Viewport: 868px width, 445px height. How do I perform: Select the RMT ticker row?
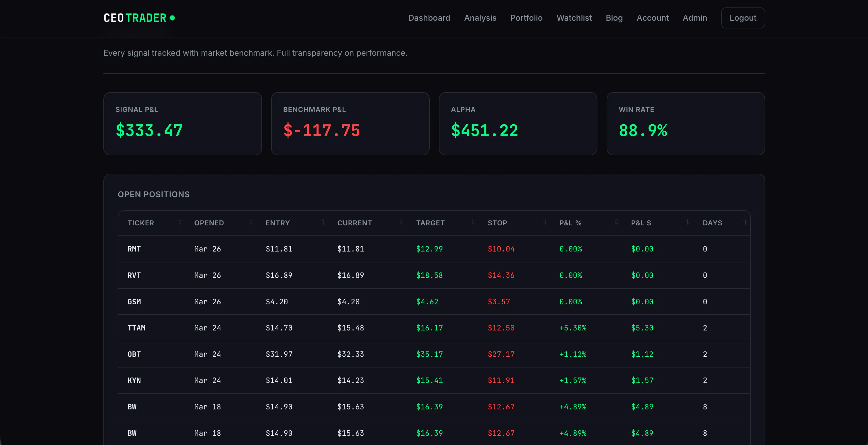[x=434, y=249]
